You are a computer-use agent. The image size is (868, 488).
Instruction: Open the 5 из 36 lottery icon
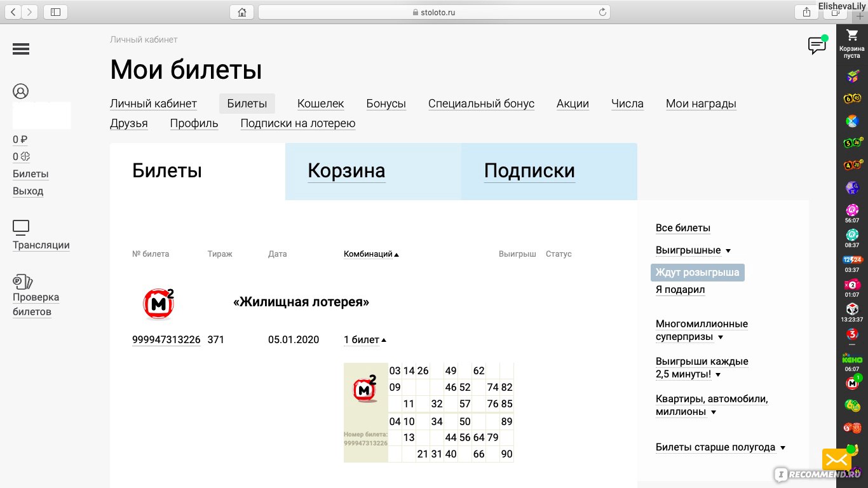pyautogui.click(x=852, y=143)
